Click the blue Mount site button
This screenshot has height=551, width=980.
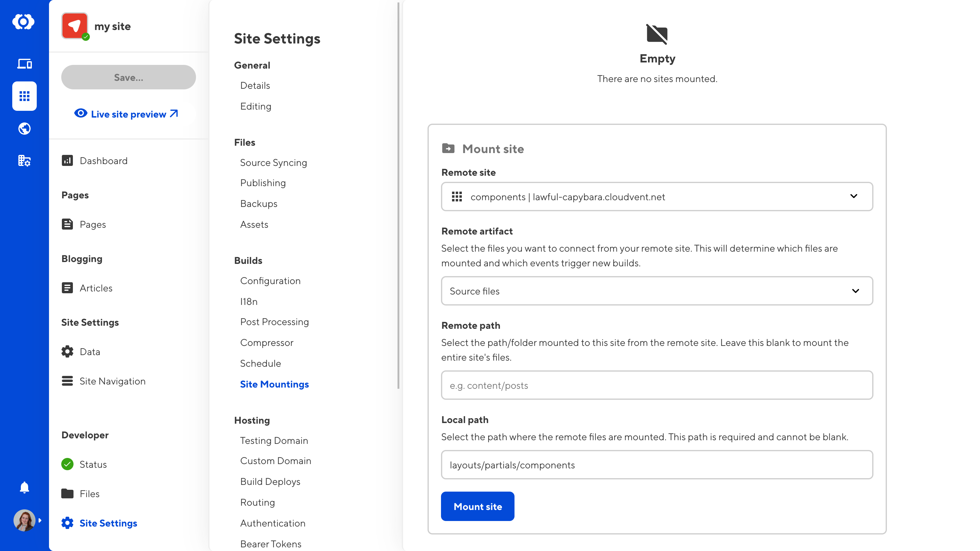pos(477,507)
